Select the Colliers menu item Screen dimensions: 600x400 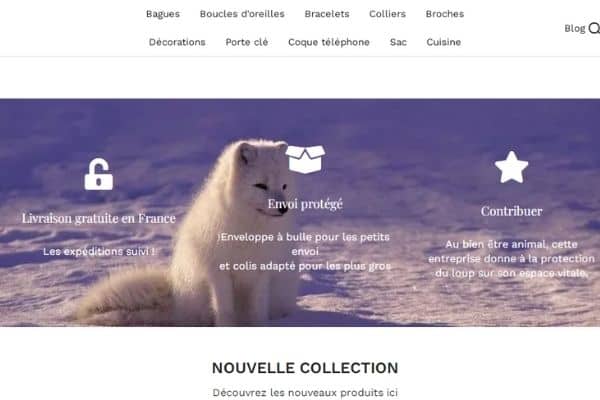pos(387,14)
